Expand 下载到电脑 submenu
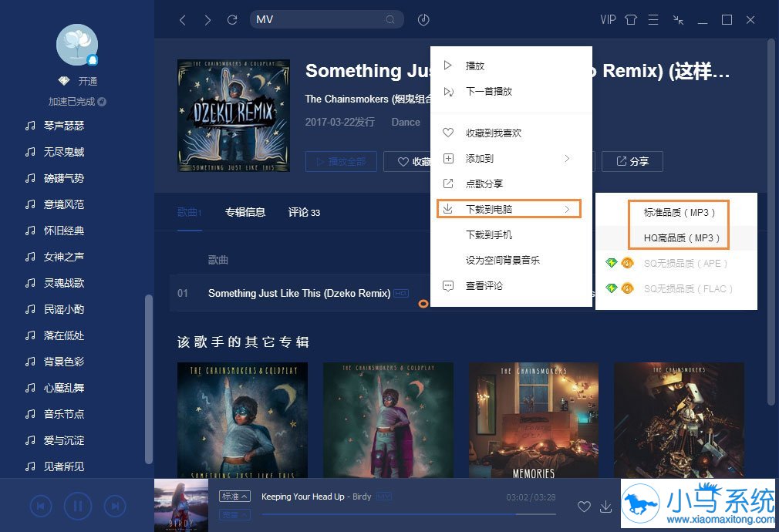The height and width of the screenshot is (532, 779). tap(511, 209)
